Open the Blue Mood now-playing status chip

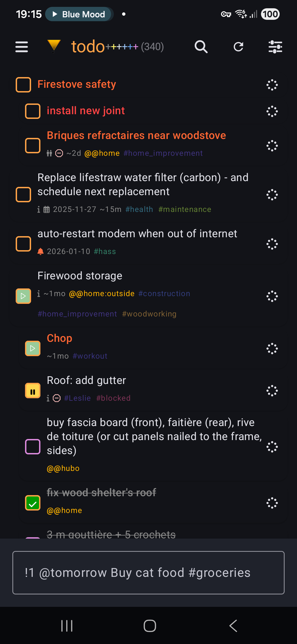(x=79, y=14)
